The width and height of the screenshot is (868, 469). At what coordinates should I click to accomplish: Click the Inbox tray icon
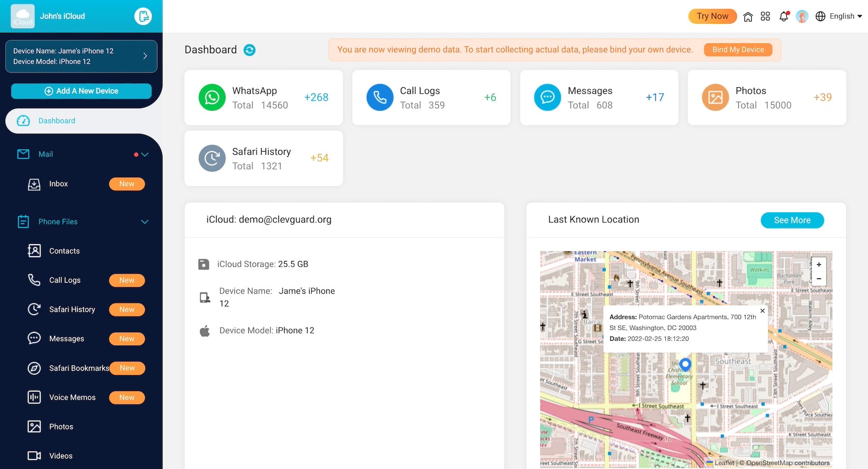point(34,184)
